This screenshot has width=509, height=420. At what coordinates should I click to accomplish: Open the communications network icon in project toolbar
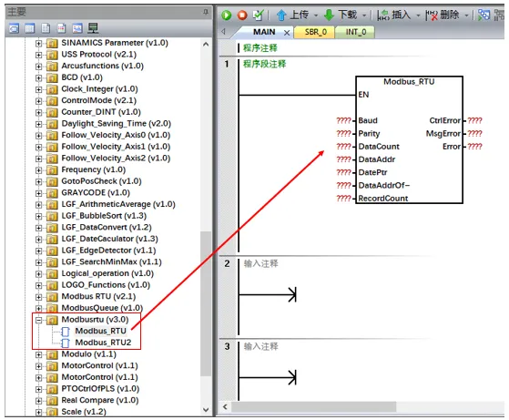pyautogui.click(x=93, y=28)
